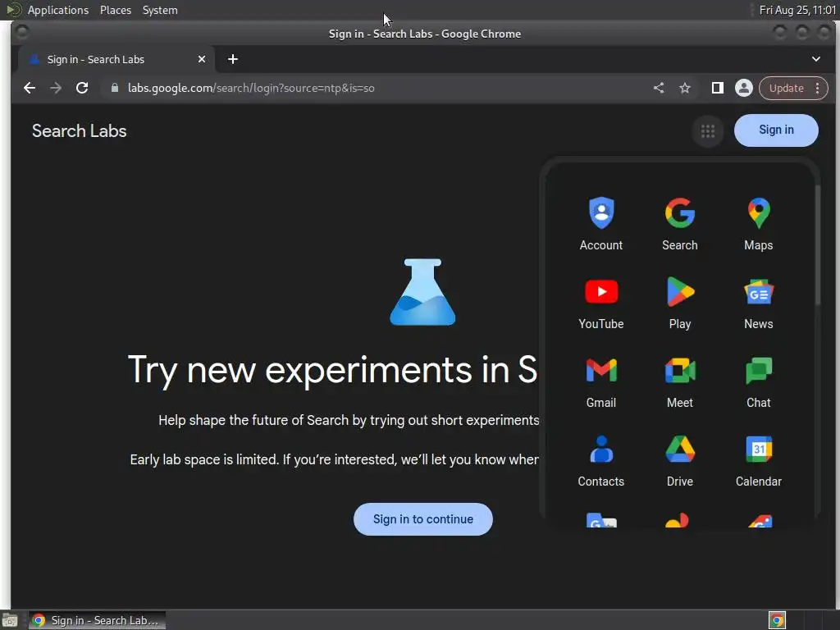
Task: Click the date and time clock
Action: click(x=797, y=10)
